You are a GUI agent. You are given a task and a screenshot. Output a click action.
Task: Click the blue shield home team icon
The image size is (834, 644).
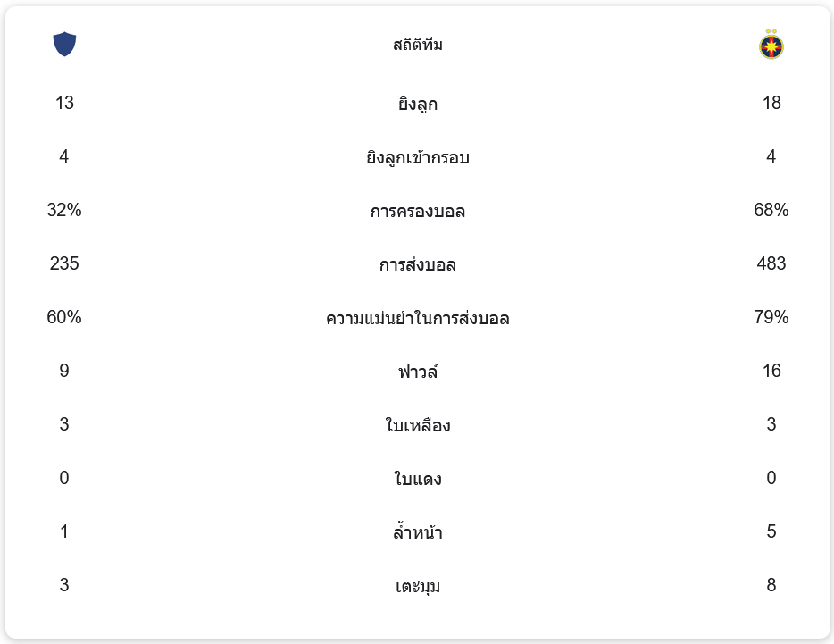64,44
